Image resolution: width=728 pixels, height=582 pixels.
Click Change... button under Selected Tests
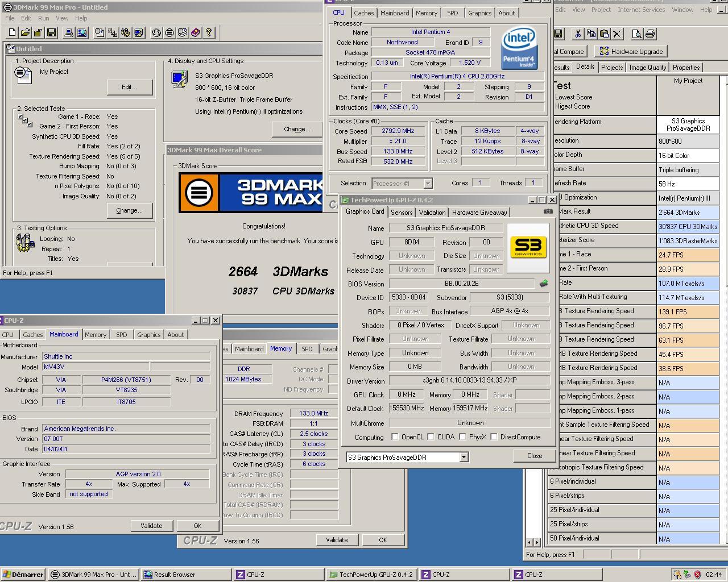(x=129, y=210)
